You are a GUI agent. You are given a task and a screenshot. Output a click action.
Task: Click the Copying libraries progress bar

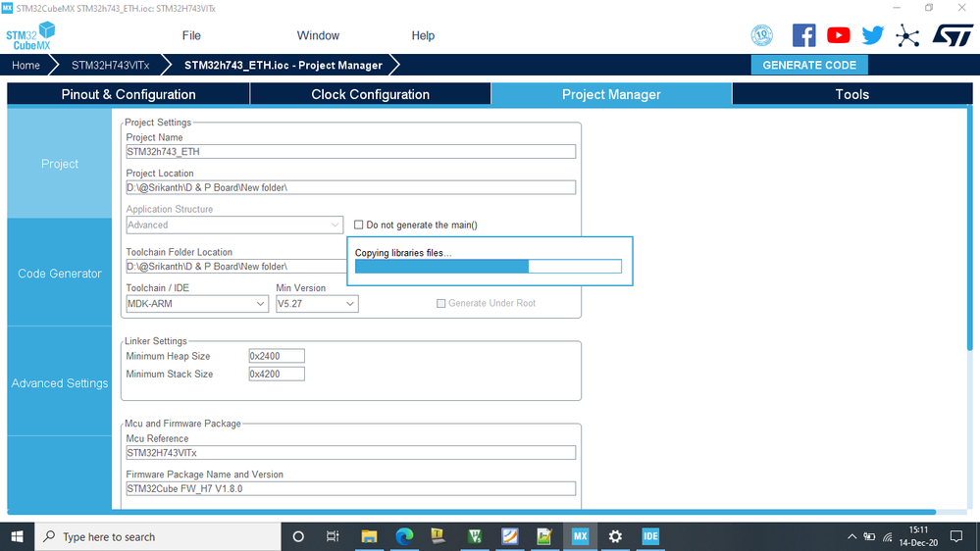point(489,266)
